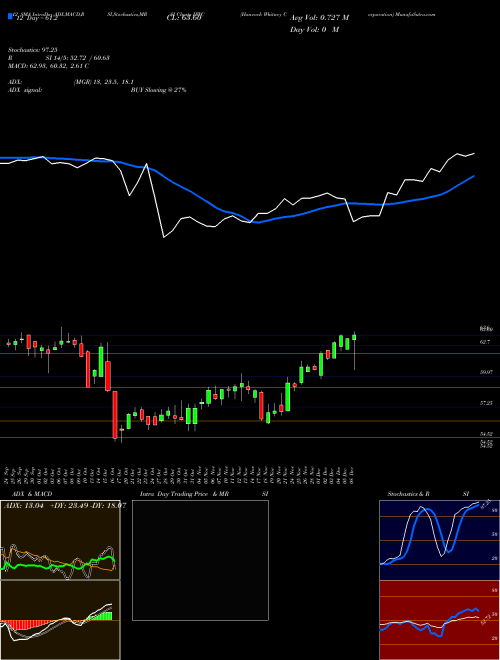Click the 'CL: 63.60' closing price text
500x660 pixels.
coord(184,18)
